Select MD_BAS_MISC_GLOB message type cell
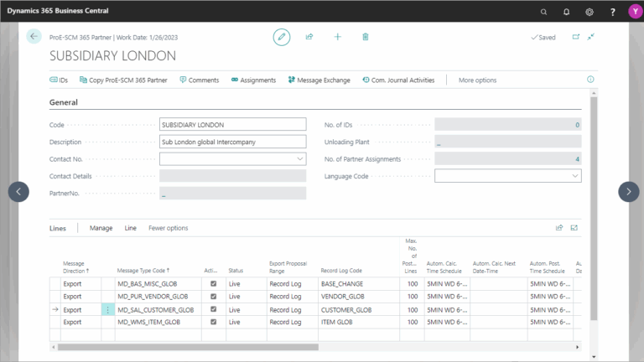Viewport: 644px width, 362px height. tap(158, 283)
